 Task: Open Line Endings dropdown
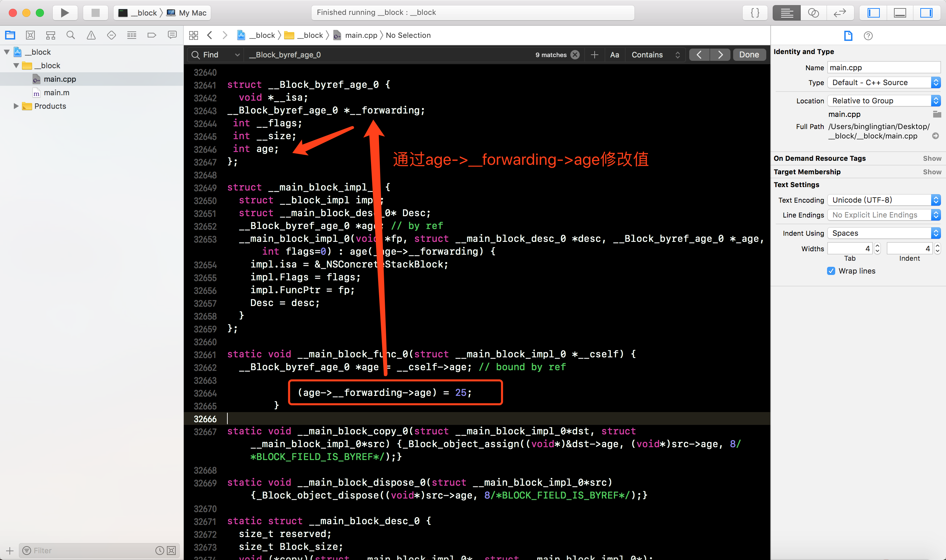pyautogui.click(x=884, y=215)
